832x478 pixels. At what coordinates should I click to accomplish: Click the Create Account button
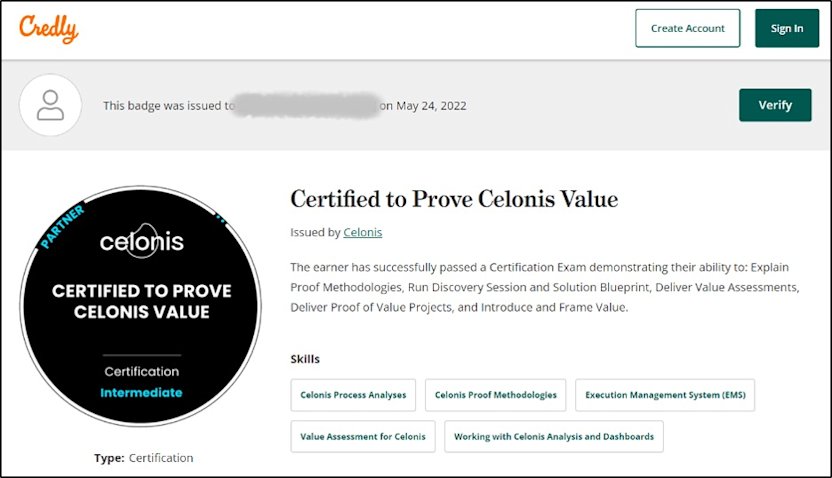click(688, 28)
